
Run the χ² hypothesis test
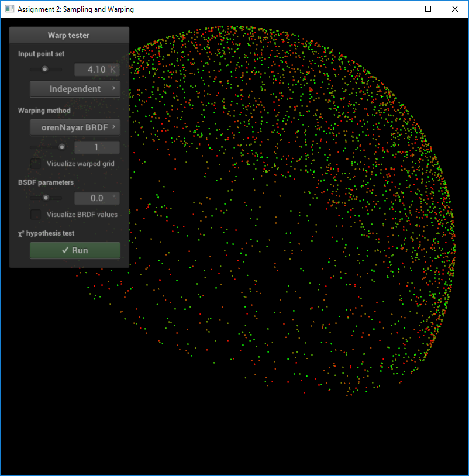click(75, 250)
